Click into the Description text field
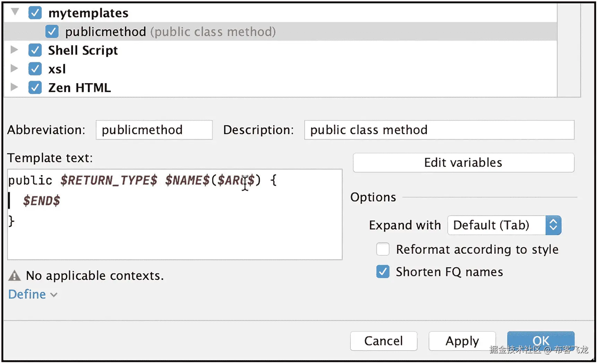 click(439, 130)
